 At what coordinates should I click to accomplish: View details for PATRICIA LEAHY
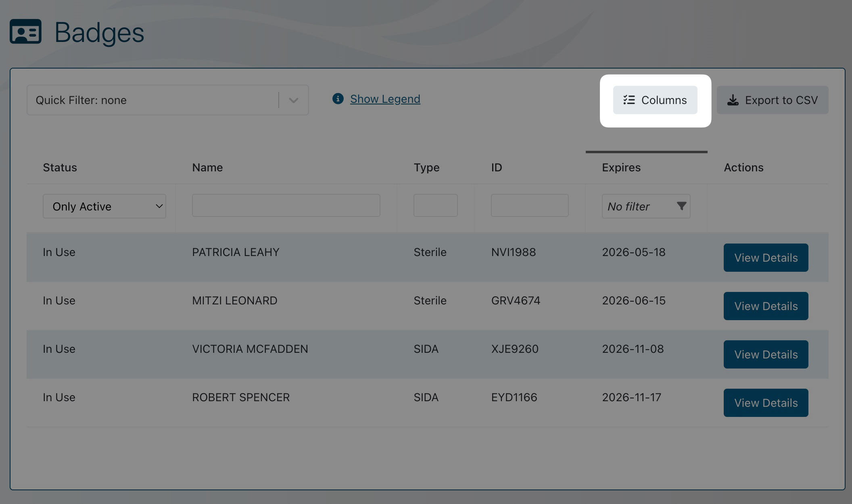(x=765, y=258)
